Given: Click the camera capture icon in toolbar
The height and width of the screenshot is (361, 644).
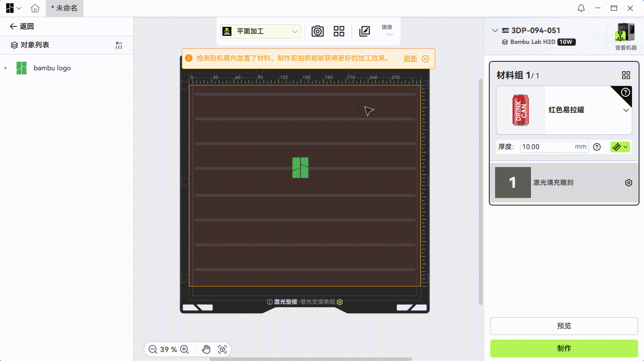Looking at the screenshot, I should pos(318,31).
